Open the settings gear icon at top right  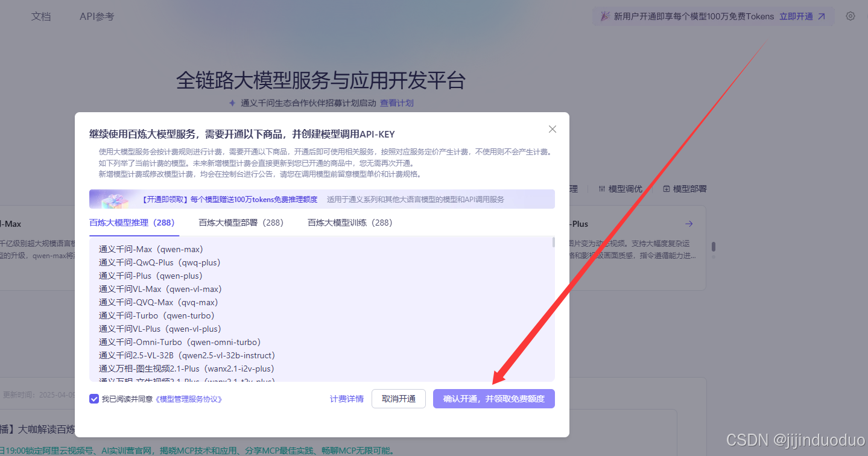(x=850, y=16)
